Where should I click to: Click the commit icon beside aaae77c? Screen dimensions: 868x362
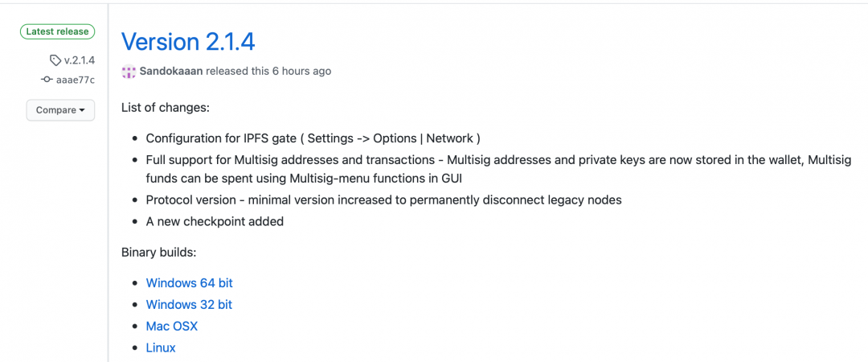click(x=47, y=80)
